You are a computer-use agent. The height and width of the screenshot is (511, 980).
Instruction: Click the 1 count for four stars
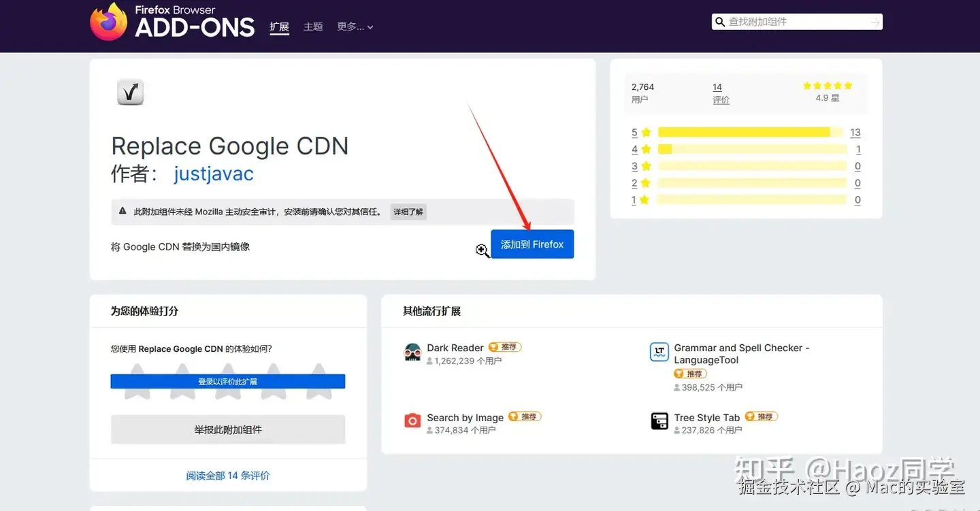pos(858,150)
